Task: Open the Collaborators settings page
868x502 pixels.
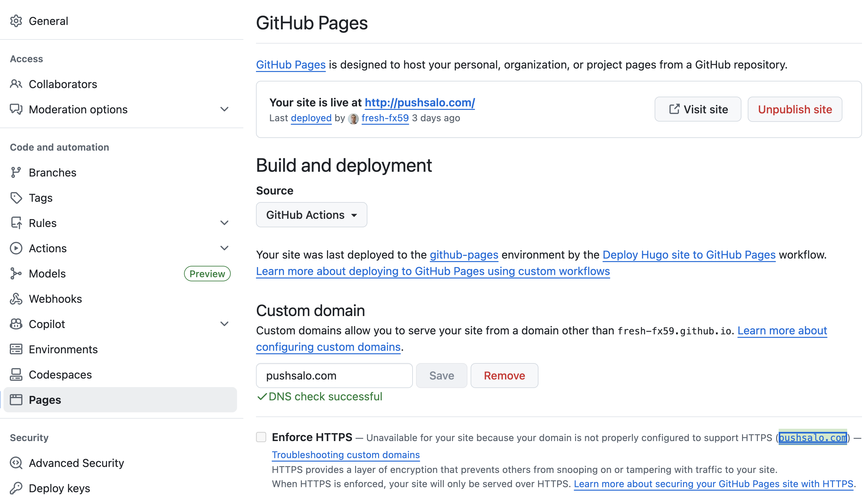Action: (x=63, y=84)
